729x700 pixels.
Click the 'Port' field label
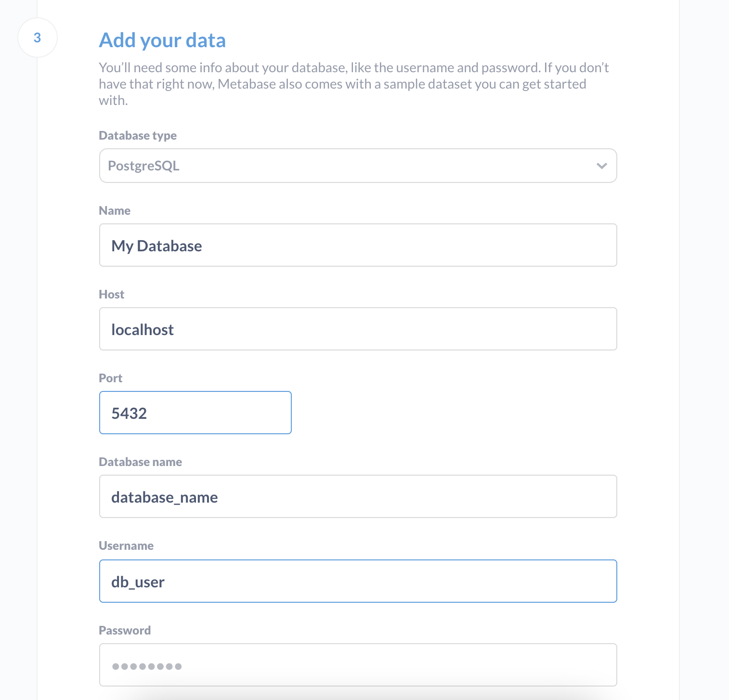(110, 378)
